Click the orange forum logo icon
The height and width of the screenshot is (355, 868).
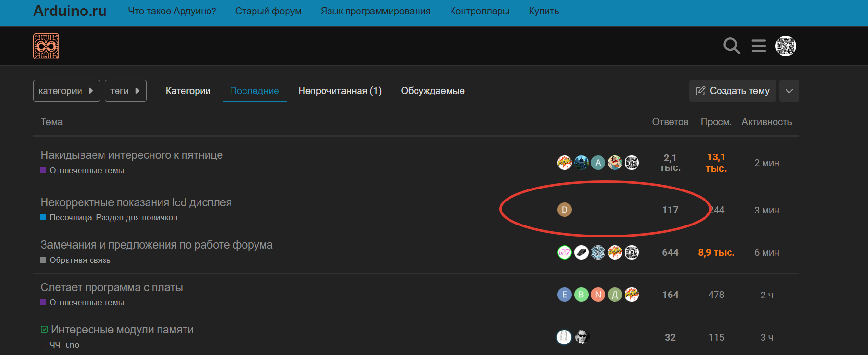tap(46, 46)
